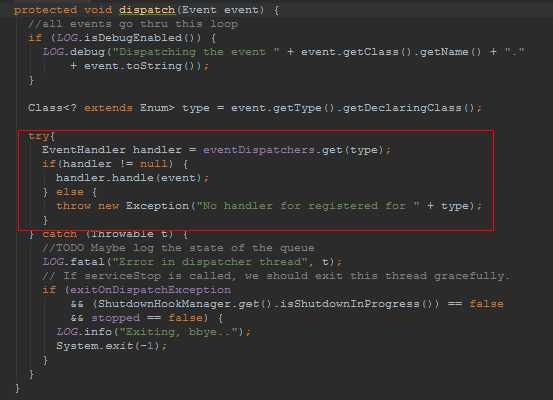Click the EventHandler type name
Image resolution: width=553 pixels, height=400 pixels.
click(x=84, y=150)
